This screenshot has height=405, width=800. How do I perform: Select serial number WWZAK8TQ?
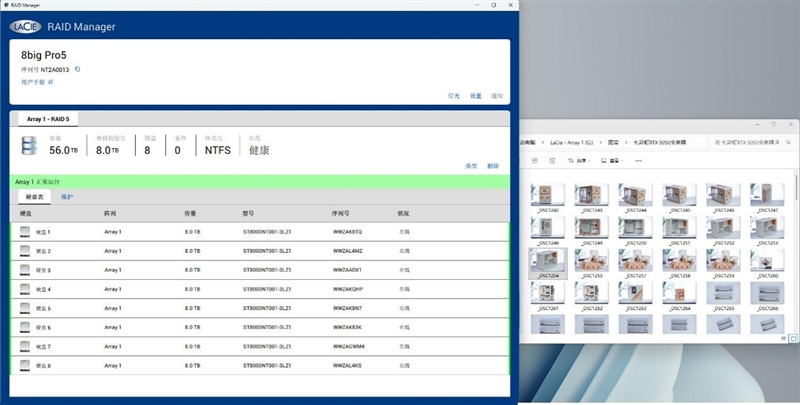(347, 232)
